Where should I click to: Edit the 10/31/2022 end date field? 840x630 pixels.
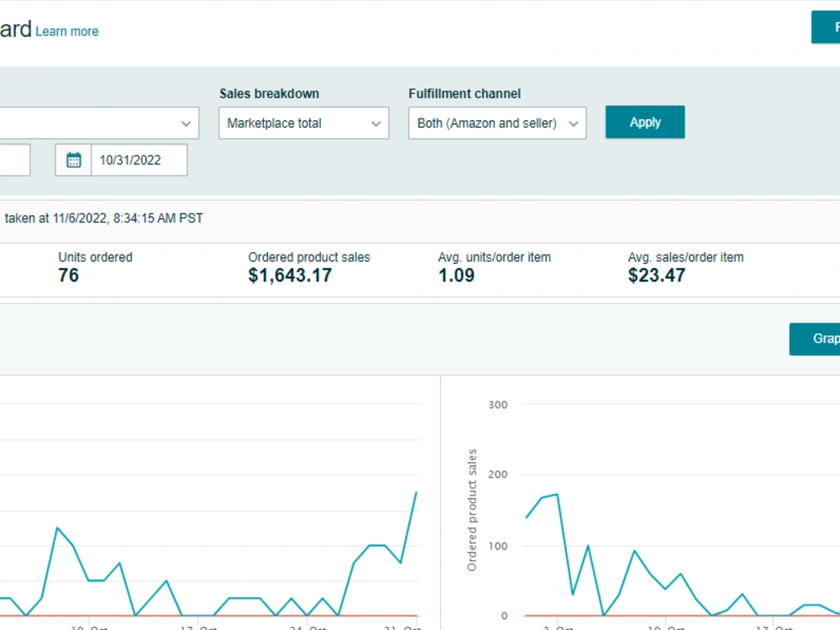pyautogui.click(x=139, y=160)
